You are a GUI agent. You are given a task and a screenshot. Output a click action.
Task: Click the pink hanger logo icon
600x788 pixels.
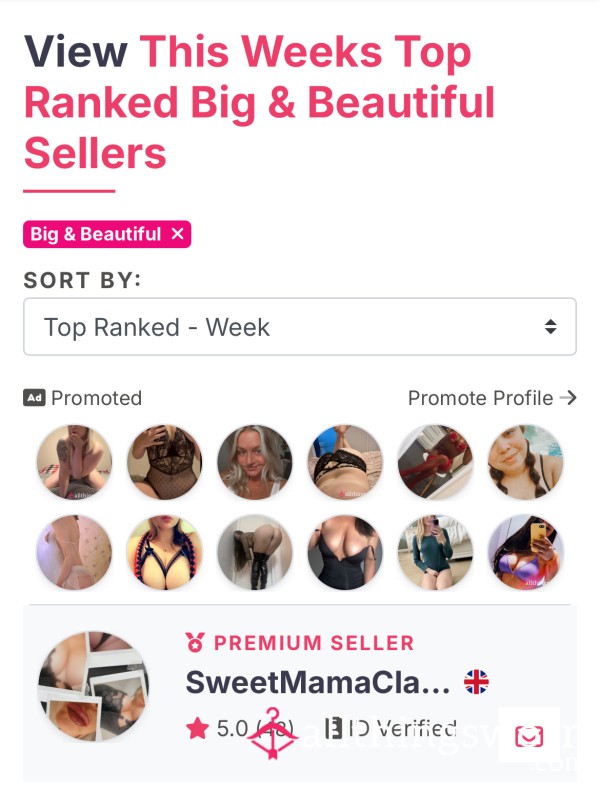(272, 733)
